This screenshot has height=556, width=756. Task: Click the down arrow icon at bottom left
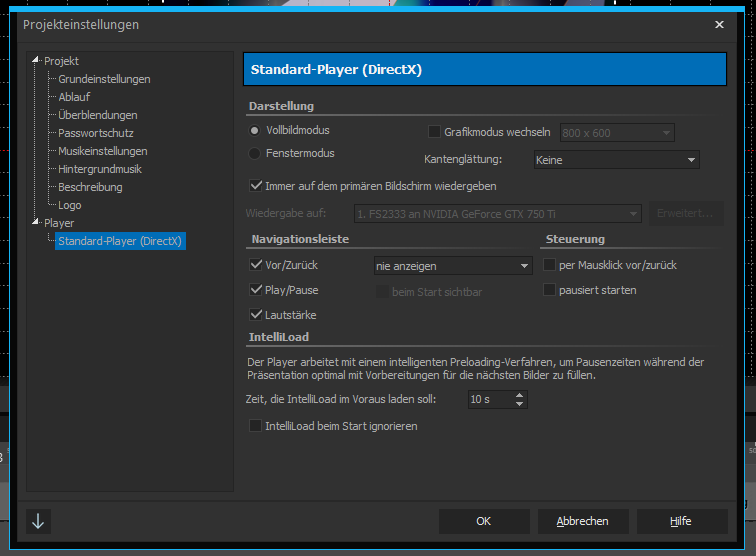(38, 521)
